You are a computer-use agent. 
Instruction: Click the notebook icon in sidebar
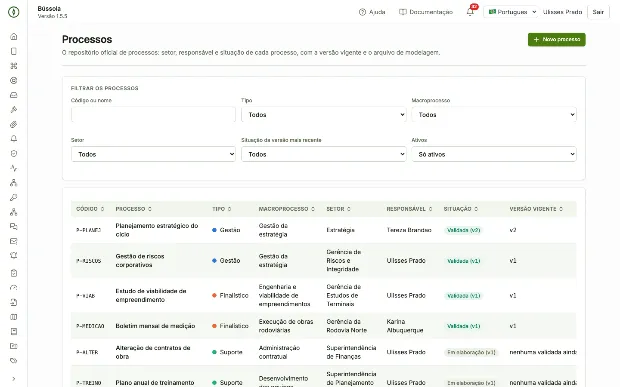coord(14,332)
